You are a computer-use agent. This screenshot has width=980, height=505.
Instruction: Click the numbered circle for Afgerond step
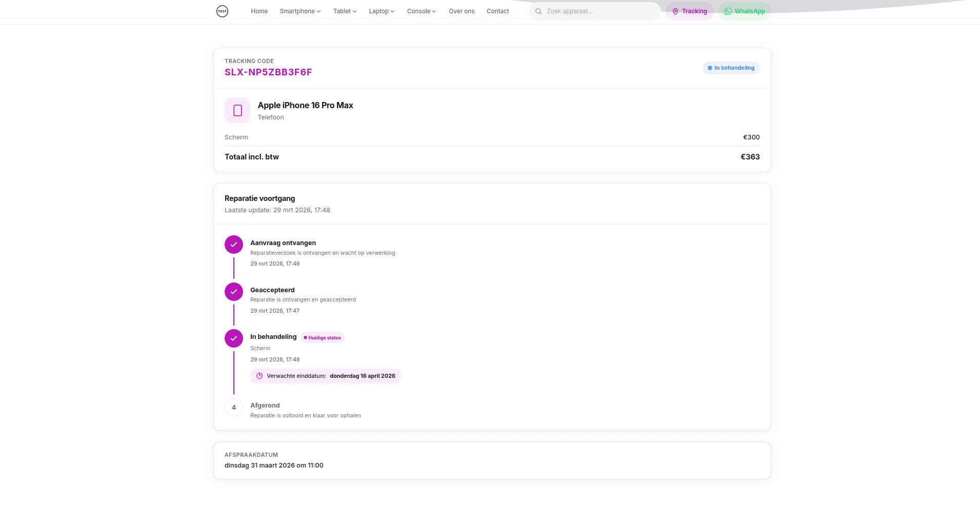pos(234,407)
